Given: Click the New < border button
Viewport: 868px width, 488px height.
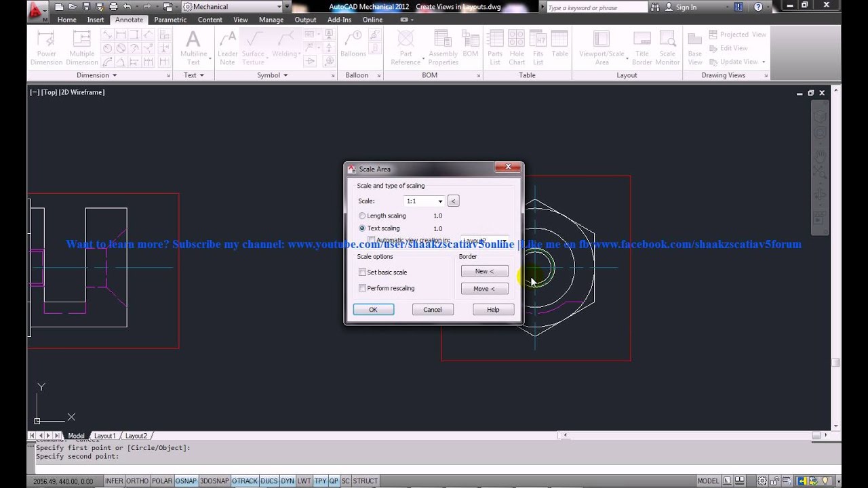Looking at the screenshot, I should pyautogui.click(x=484, y=271).
